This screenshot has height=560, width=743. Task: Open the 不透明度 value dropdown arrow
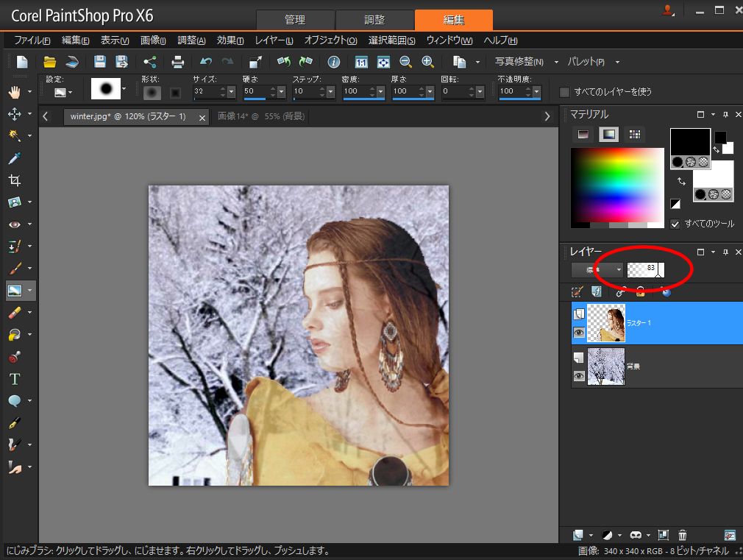tap(536, 91)
